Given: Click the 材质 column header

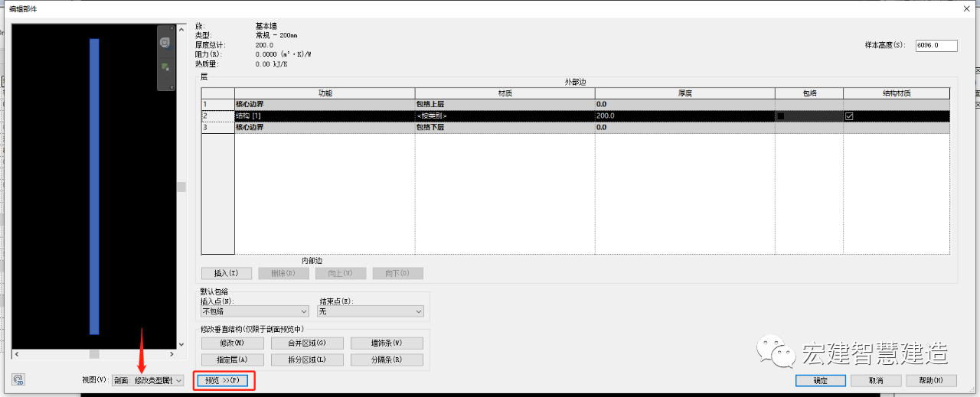Looking at the screenshot, I should [505, 93].
